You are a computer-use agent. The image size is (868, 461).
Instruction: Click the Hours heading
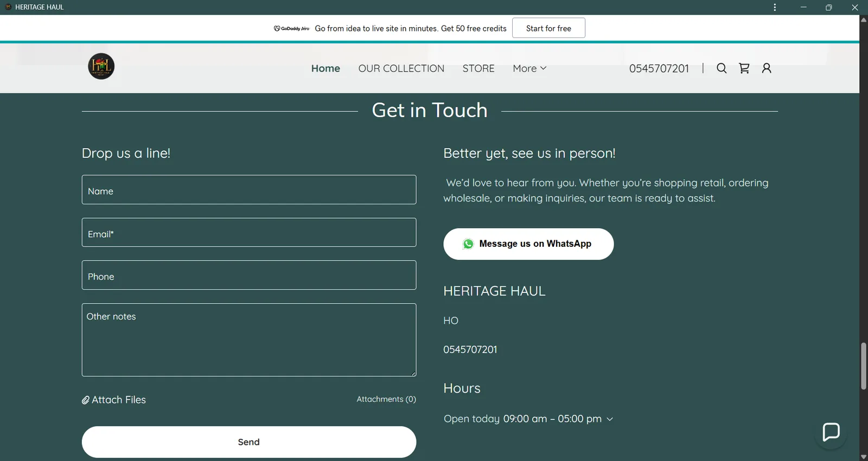point(462,388)
